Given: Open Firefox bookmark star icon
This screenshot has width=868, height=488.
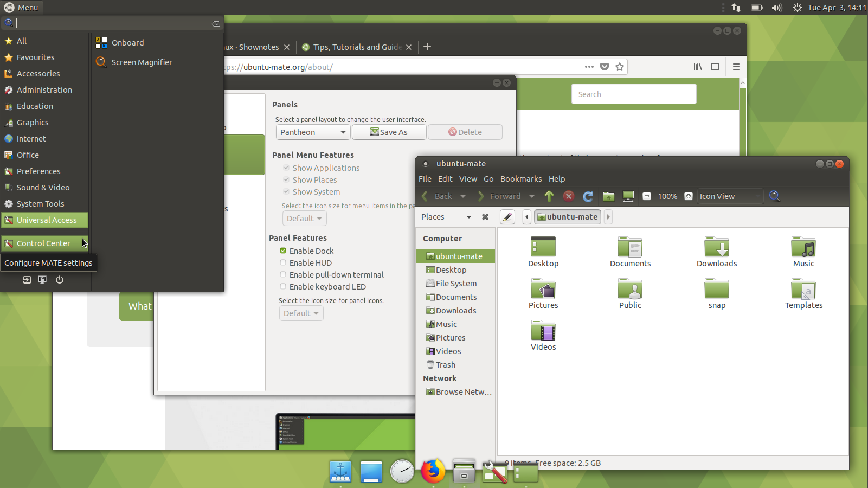Looking at the screenshot, I should point(620,67).
